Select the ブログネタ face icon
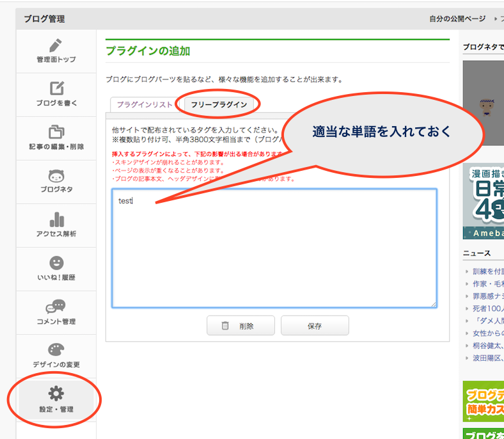504x439 pixels. (56, 176)
